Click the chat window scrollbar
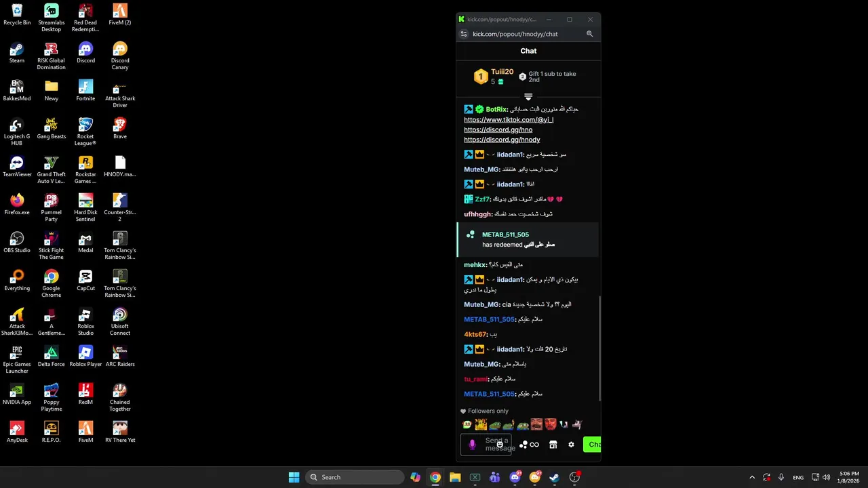This screenshot has height=488, width=868. [x=599, y=349]
